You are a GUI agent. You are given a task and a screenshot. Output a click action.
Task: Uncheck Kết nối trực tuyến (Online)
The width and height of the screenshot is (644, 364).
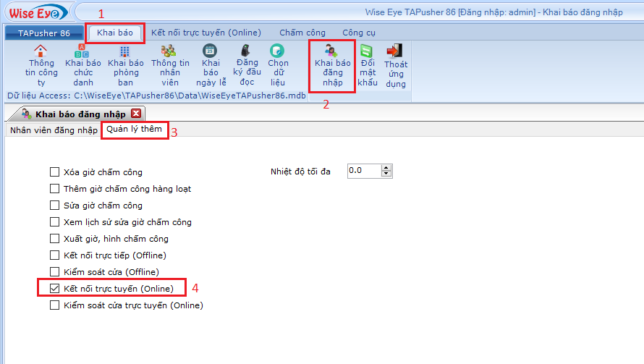point(54,289)
